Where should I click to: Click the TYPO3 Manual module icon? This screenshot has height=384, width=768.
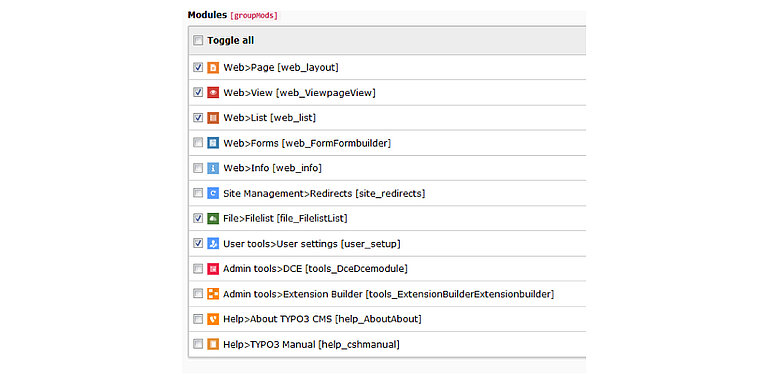213,344
